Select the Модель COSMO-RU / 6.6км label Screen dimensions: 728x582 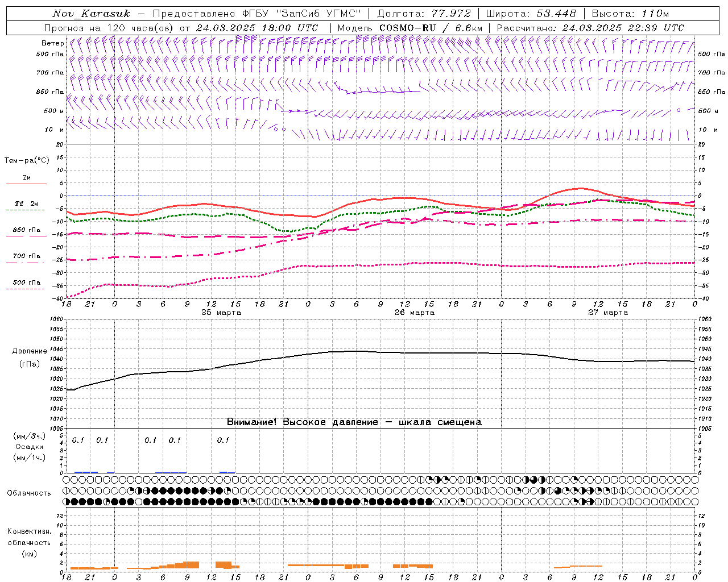pos(410,28)
